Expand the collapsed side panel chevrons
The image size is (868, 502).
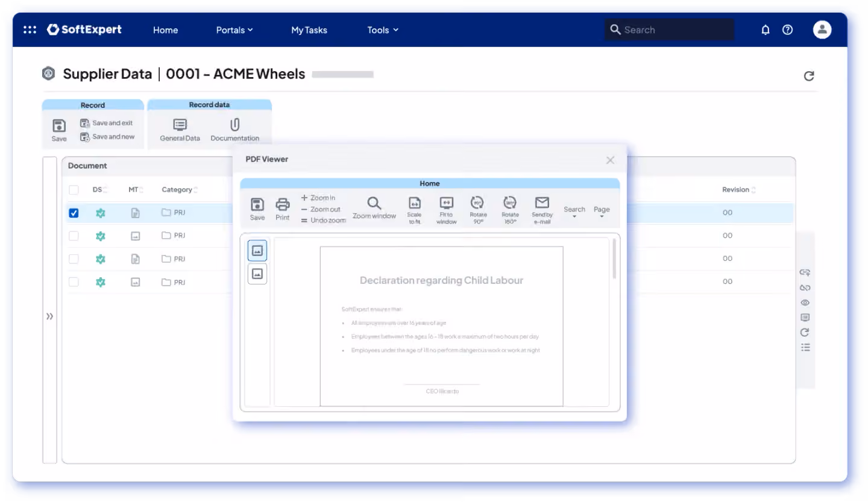(49, 316)
